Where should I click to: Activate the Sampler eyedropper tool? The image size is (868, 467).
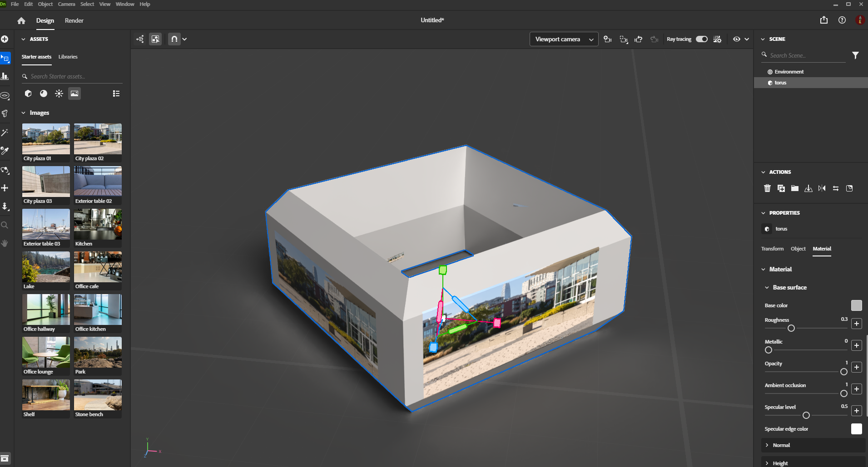[5, 150]
